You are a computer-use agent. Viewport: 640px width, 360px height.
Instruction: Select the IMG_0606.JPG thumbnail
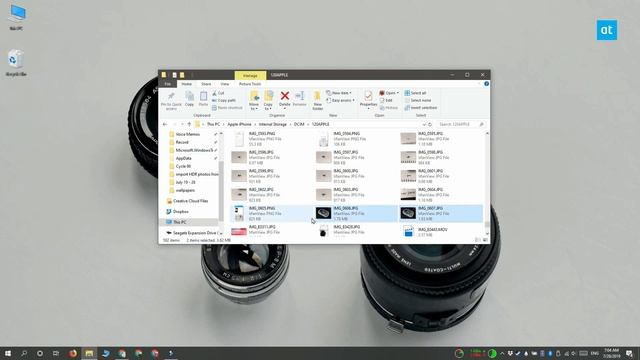tap(323, 213)
